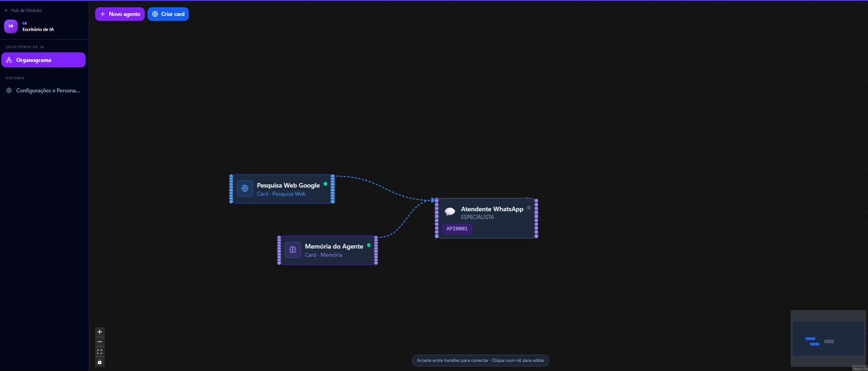Image resolution: width=868 pixels, height=371 pixels.
Task: Click the fit view control
Action: tap(100, 352)
